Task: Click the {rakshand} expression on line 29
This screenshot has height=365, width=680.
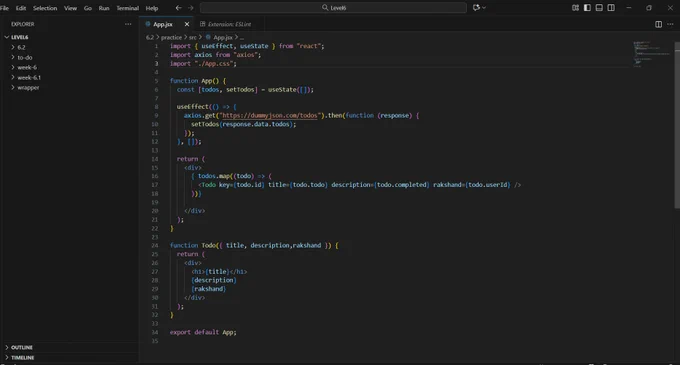Action: pos(209,289)
